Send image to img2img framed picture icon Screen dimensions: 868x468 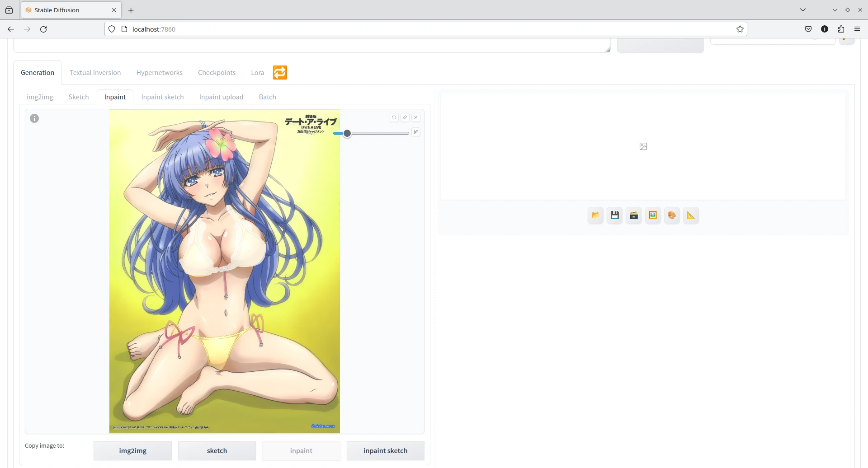click(653, 215)
